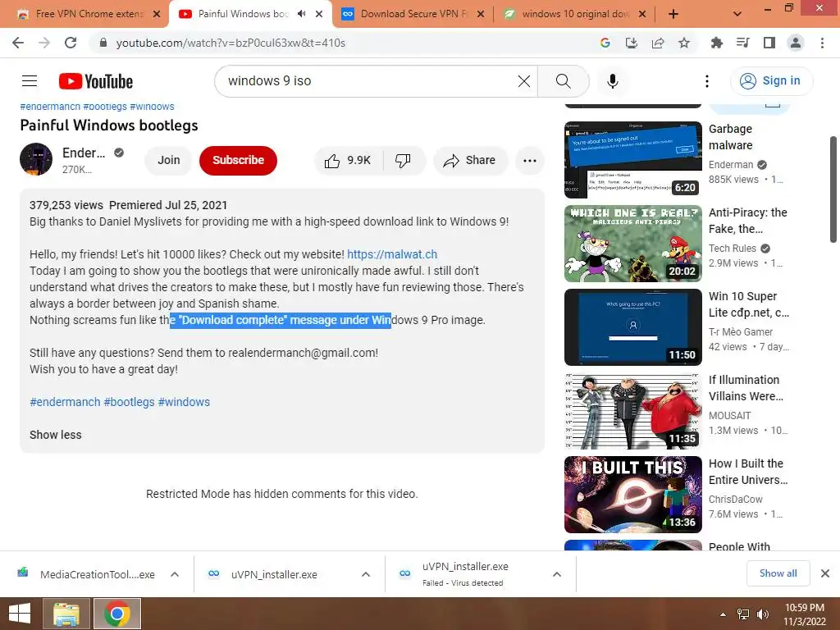840x630 pixels.
Task: Open more actions ellipsis beside Share
Action: click(529, 160)
